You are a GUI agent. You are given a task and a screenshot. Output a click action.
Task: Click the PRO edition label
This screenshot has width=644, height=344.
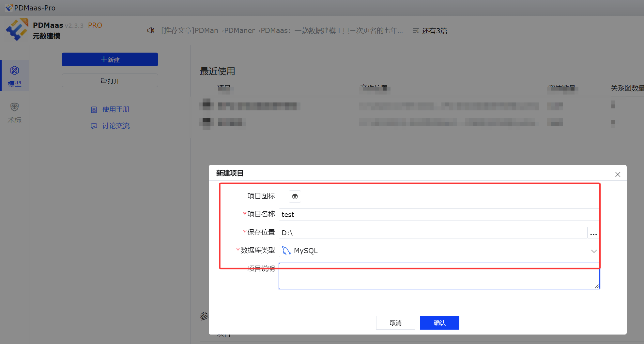coord(95,25)
